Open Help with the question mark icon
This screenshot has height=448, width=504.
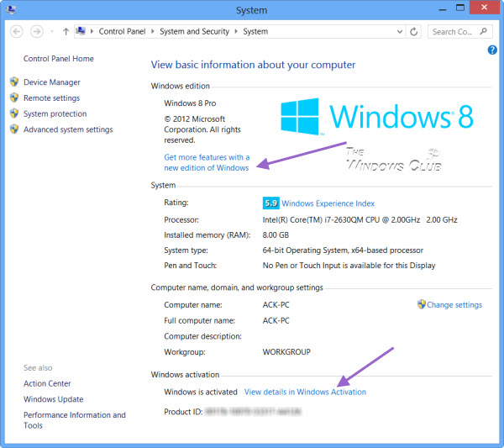(492, 50)
